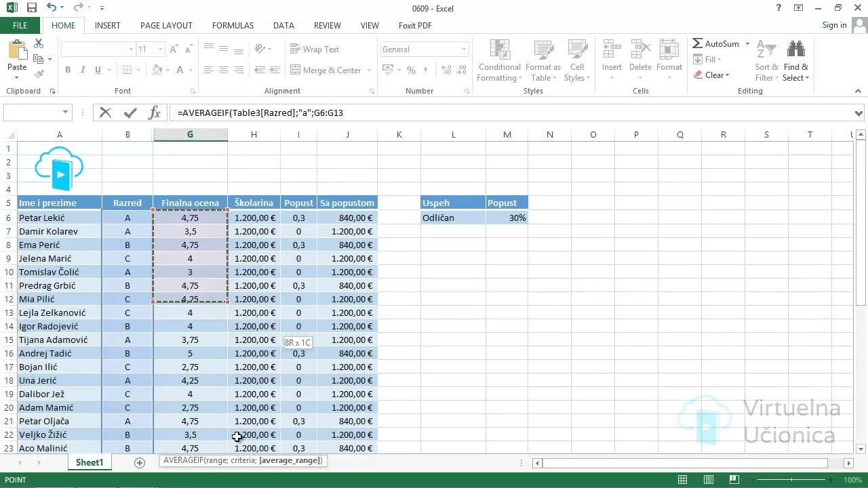
Task: Click the Format as Table icon
Action: (x=543, y=50)
